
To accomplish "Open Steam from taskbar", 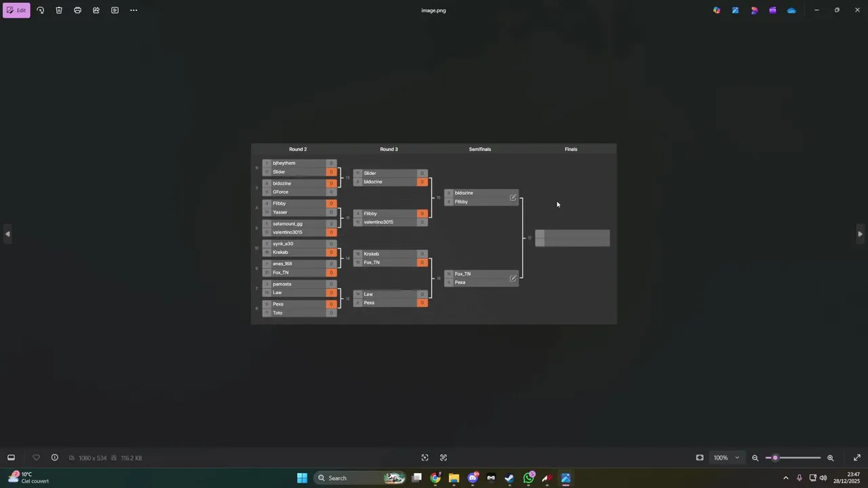I will pos(509,478).
